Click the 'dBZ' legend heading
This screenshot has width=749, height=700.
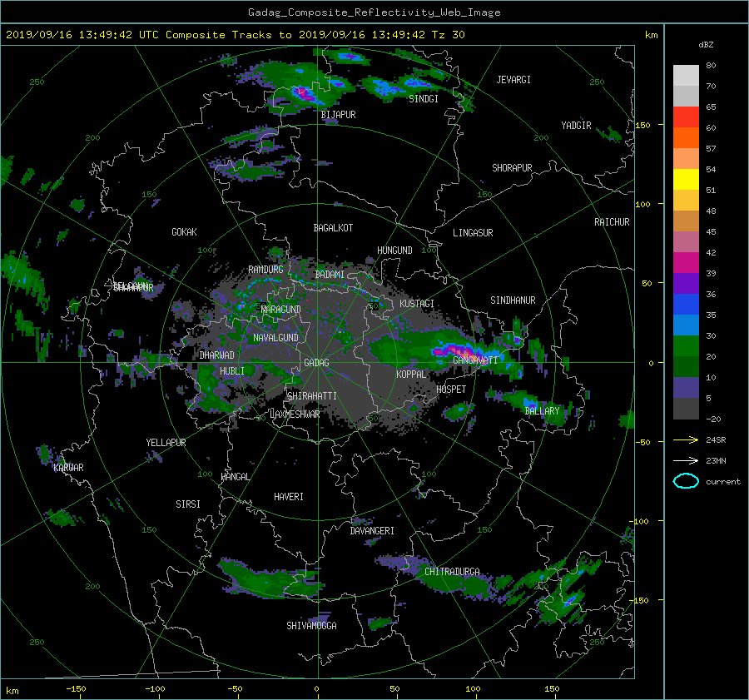pos(706,44)
